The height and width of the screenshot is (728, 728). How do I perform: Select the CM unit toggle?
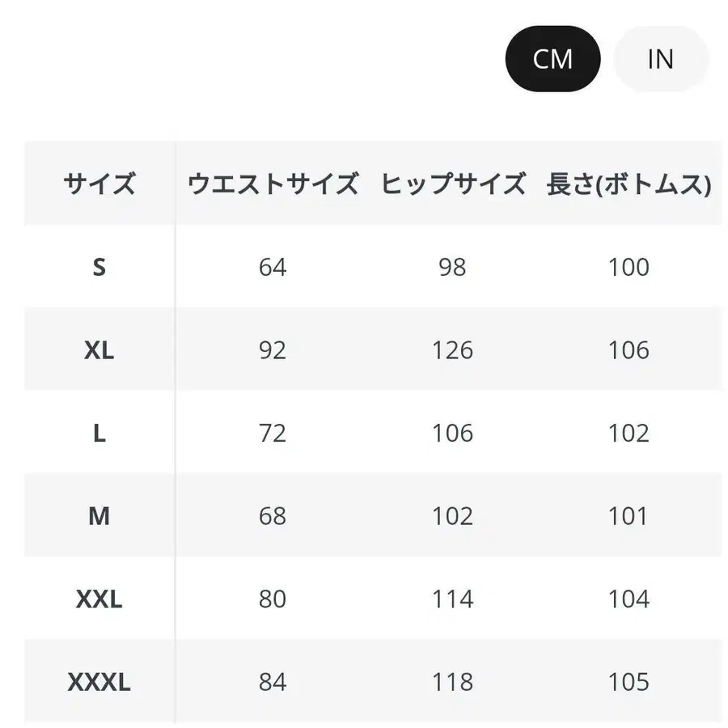pos(552,59)
